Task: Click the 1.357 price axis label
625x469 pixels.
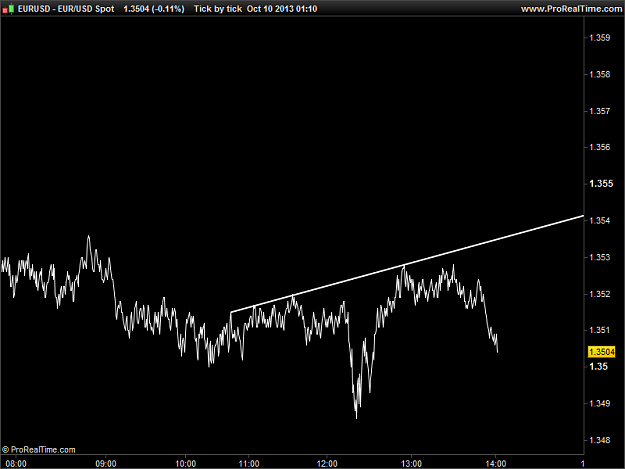Action: 599,111
